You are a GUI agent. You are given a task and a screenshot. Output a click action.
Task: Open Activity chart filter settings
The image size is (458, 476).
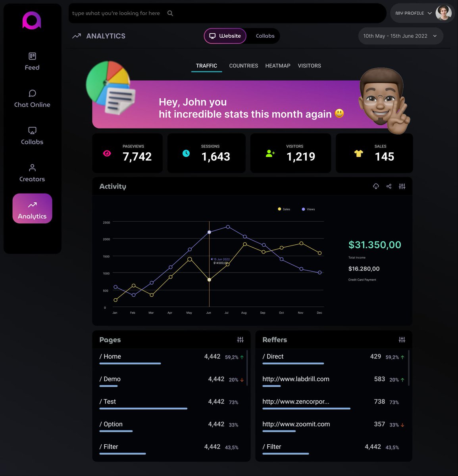(x=402, y=186)
